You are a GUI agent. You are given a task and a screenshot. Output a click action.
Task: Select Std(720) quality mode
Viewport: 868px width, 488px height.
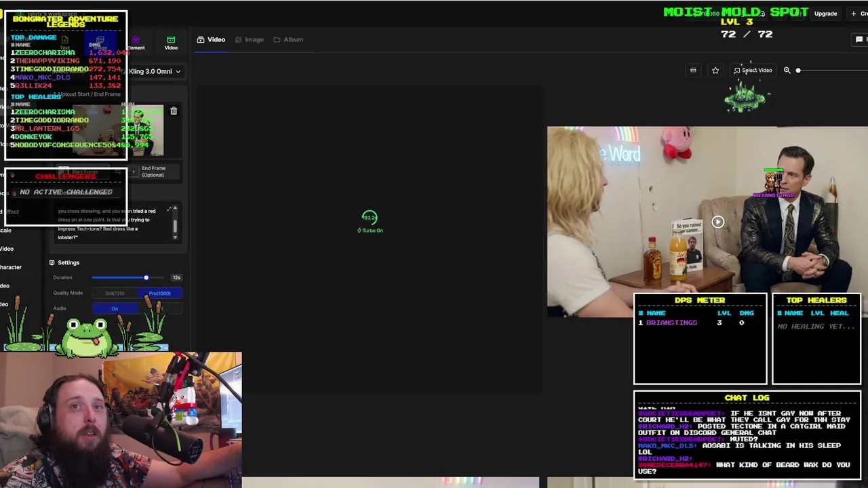point(115,293)
